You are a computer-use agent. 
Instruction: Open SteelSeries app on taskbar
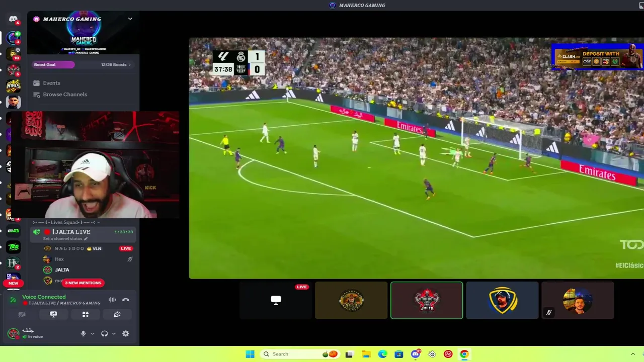[x=432, y=354]
